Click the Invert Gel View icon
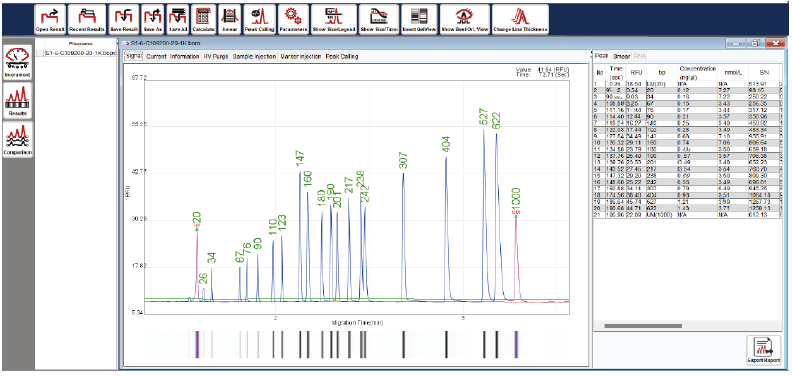Screen dimensions: 792x376 (419, 19)
